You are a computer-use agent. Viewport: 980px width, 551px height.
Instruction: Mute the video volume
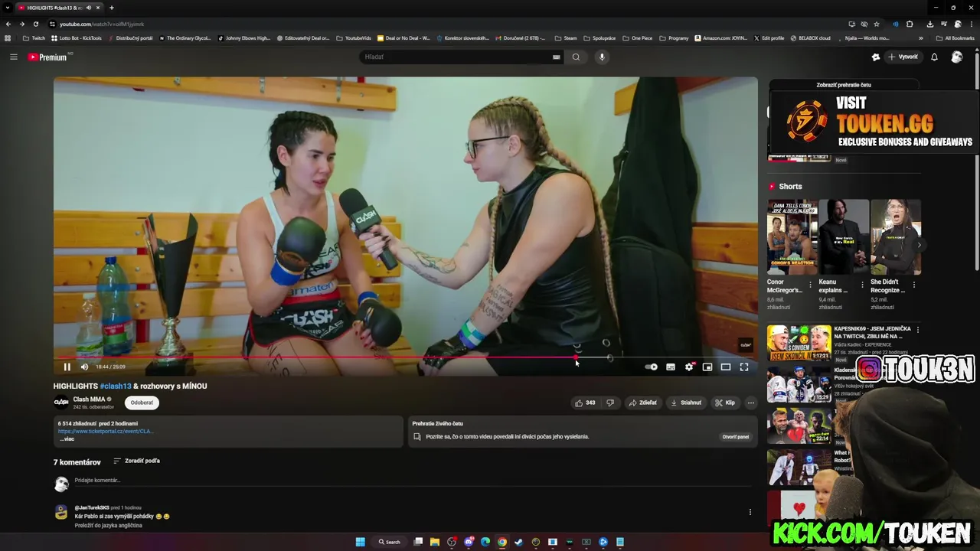(84, 367)
